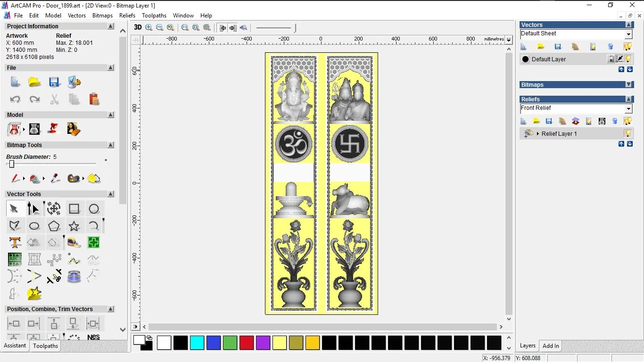The height and width of the screenshot is (362, 644).
Task: Select the Create Star vector tool
Action: (74, 226)
